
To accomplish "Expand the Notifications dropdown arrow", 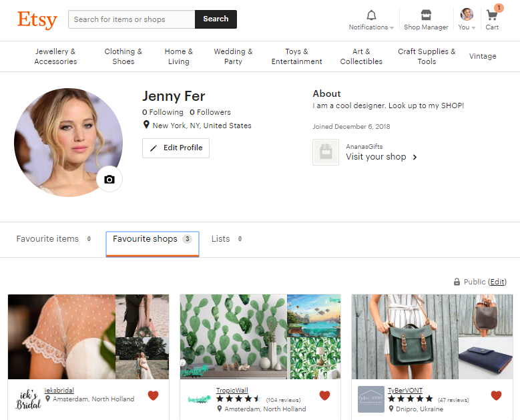I will point(392,28).
